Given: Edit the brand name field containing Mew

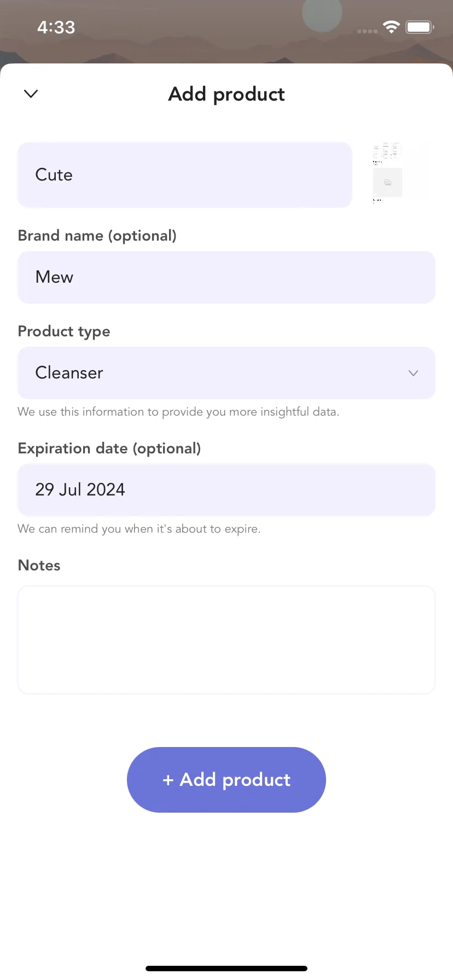Looking at the screenshot, I should pyautogui.click(x=226, y=277).
